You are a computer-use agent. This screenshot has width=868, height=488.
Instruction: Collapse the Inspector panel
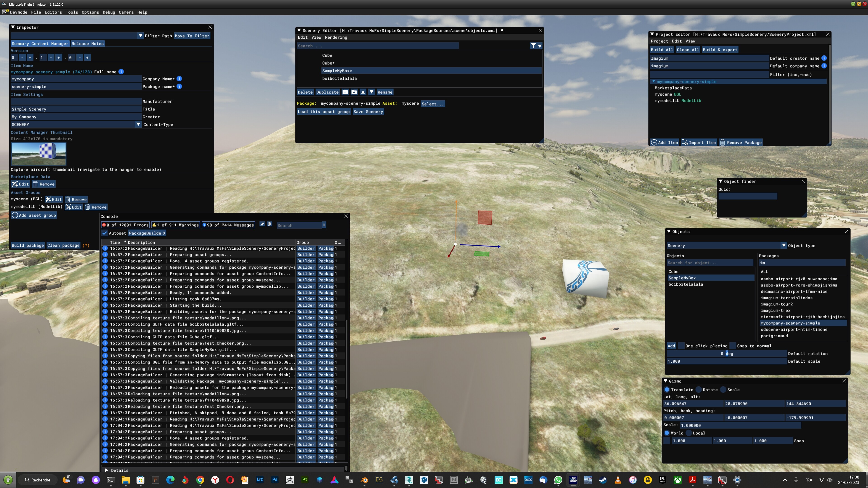pos(13,27)
